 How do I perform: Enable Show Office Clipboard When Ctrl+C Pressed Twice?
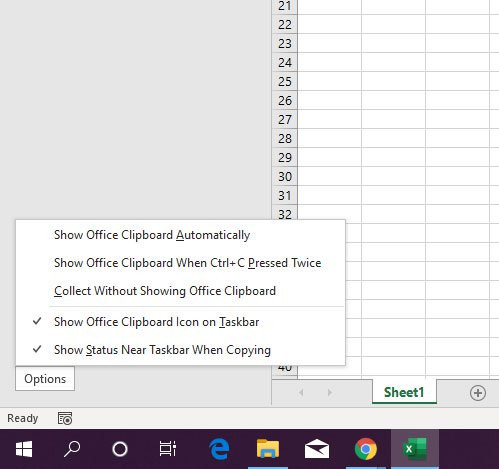(180, 263)
